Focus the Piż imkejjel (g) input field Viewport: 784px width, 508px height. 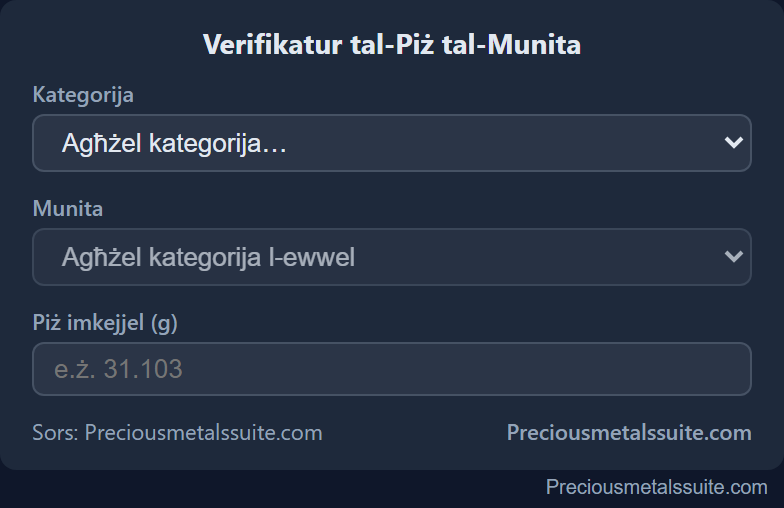click(392, 369)
